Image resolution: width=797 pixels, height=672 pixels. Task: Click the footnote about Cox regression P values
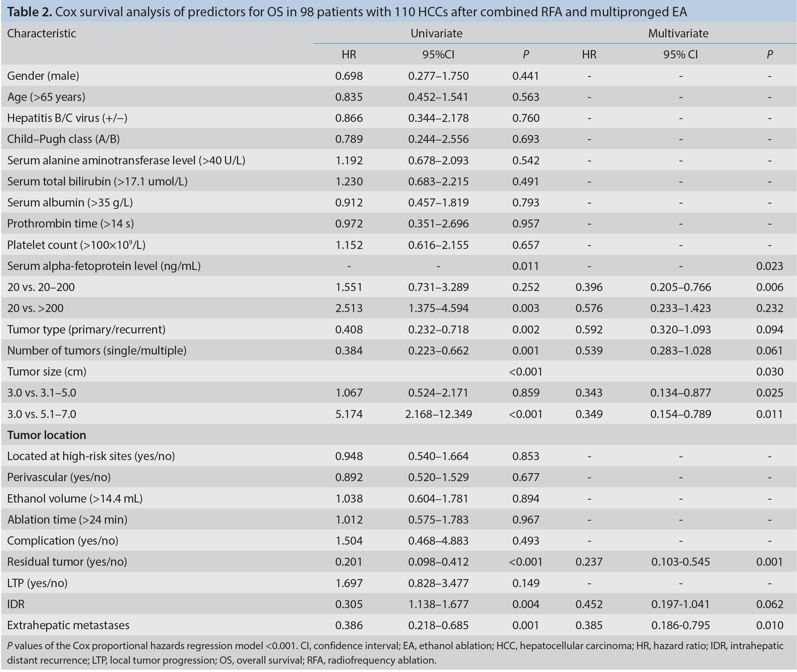tap(396, 653)
